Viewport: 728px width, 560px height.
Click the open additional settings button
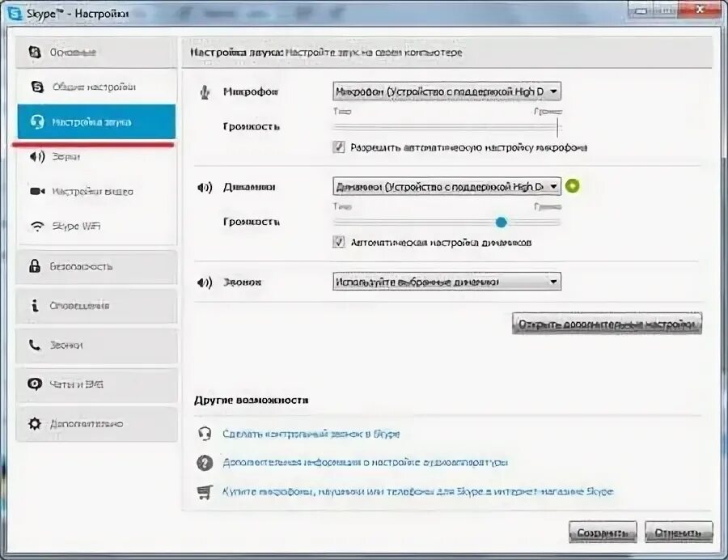607,324
